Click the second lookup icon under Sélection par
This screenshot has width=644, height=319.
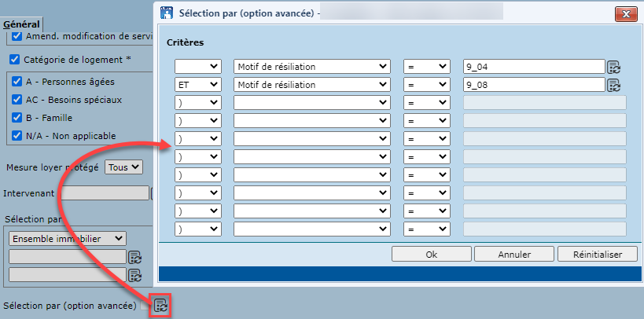coord(134,275)
